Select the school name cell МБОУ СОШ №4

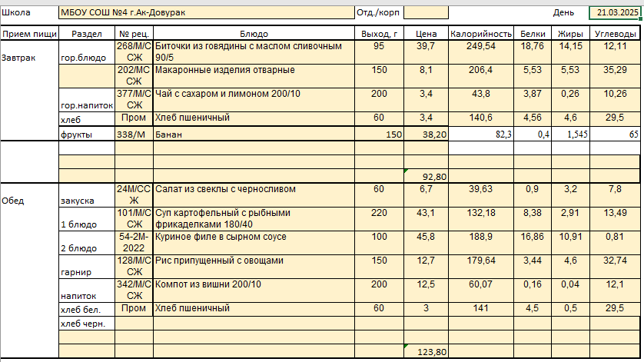(205, 13)
